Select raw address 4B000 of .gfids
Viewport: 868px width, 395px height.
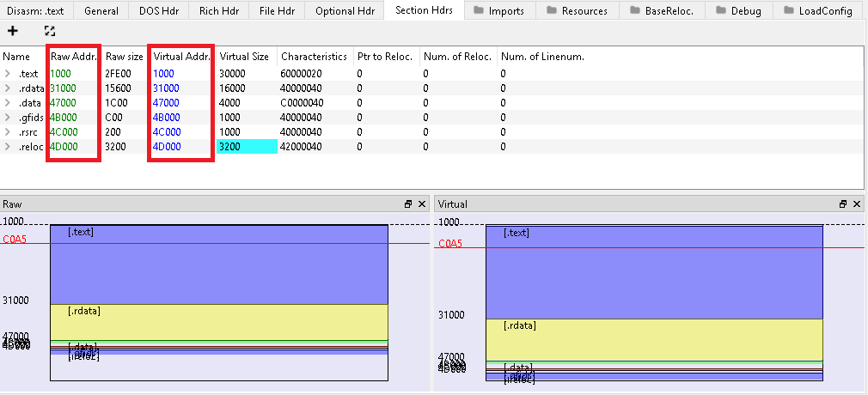[63, 118]
